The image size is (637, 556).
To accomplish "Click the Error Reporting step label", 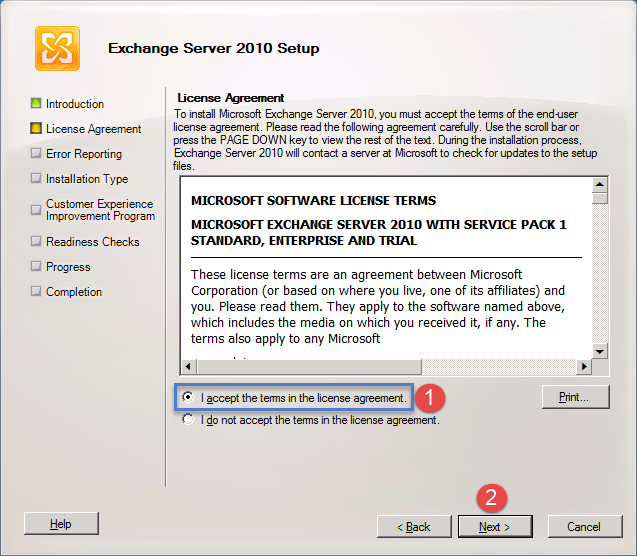I will click(x=84, y=154).
